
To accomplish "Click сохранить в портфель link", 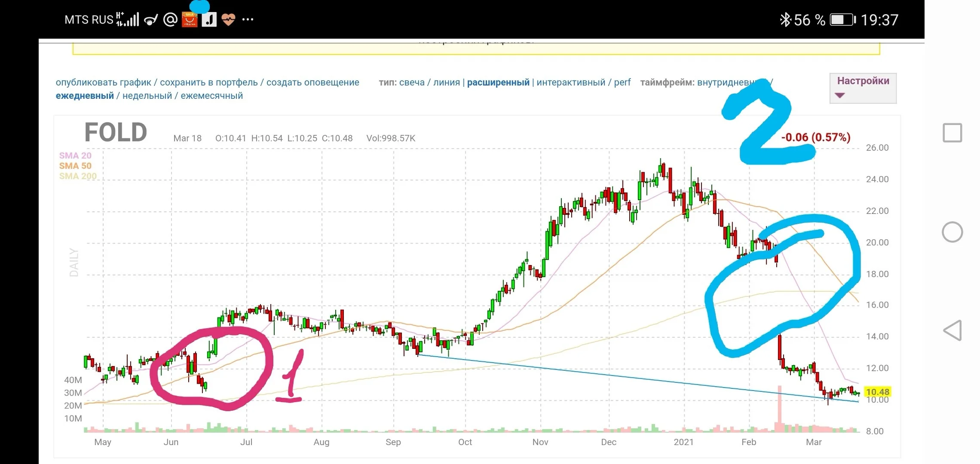I will (x=209, y=82).
